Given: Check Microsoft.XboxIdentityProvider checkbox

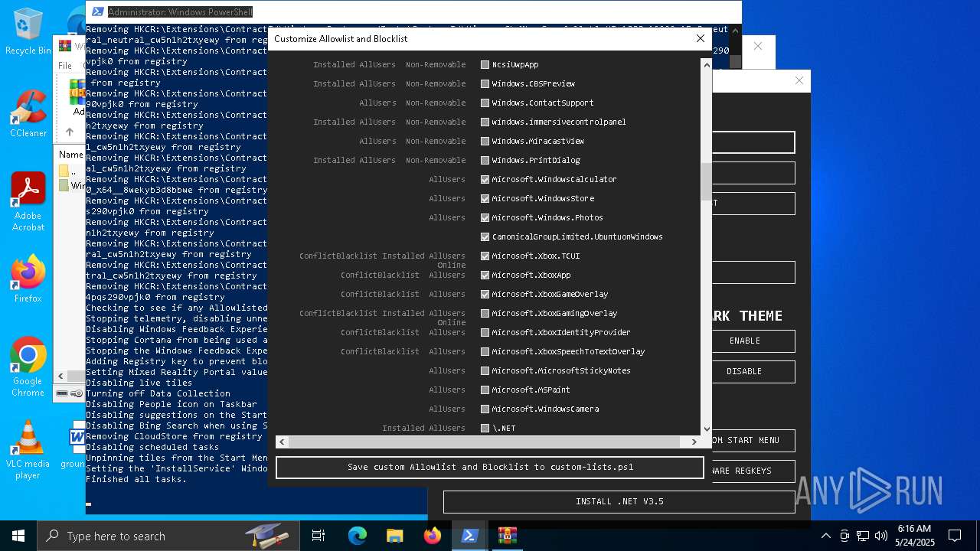Looking at the screenshot, I should pos(485,332).
